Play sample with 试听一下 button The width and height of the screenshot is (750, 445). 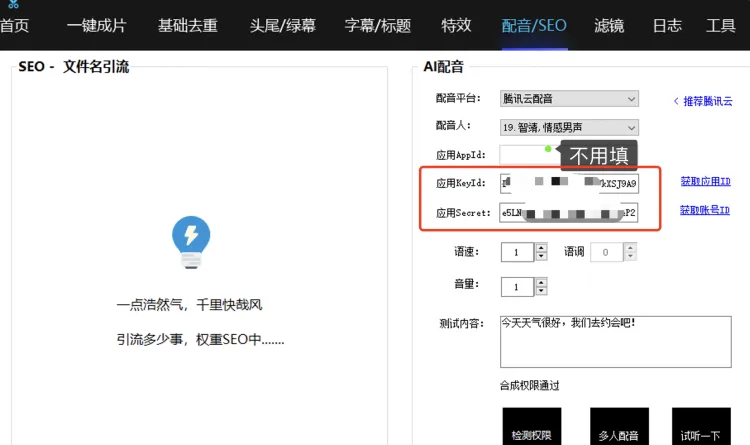tap(701, 426)
